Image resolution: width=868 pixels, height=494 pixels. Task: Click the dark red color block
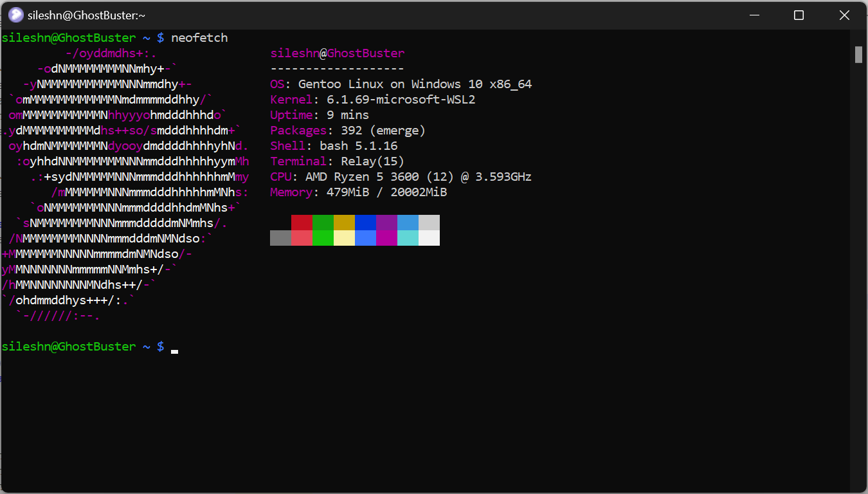[x=302, y=223]
